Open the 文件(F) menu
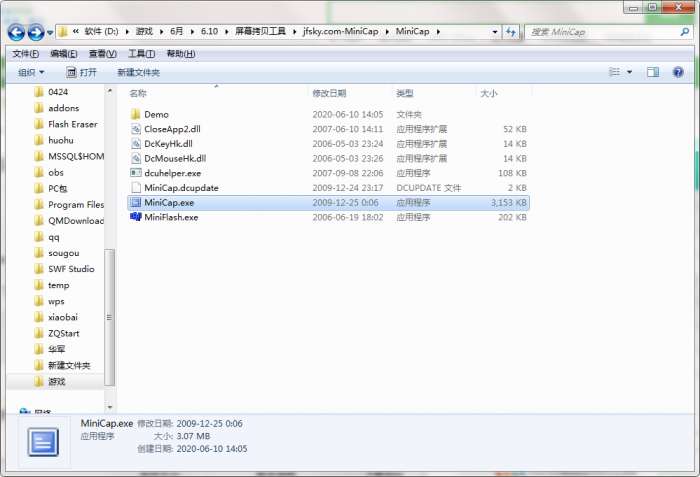 [25, 54]
